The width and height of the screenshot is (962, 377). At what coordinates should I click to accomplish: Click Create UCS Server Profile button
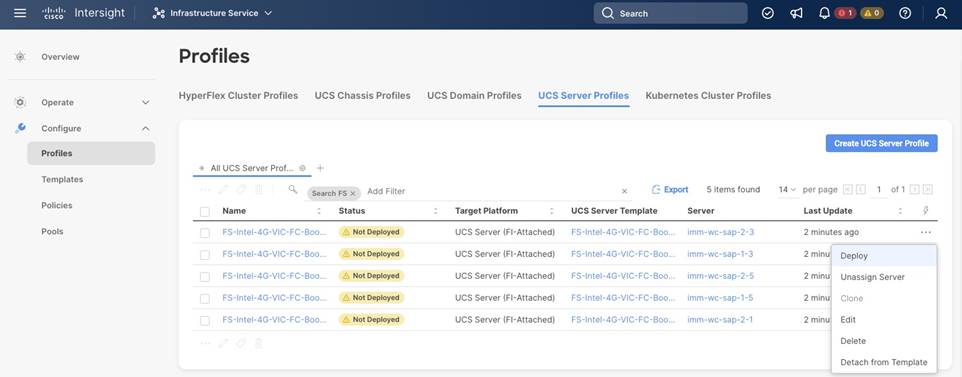[881, 143]
